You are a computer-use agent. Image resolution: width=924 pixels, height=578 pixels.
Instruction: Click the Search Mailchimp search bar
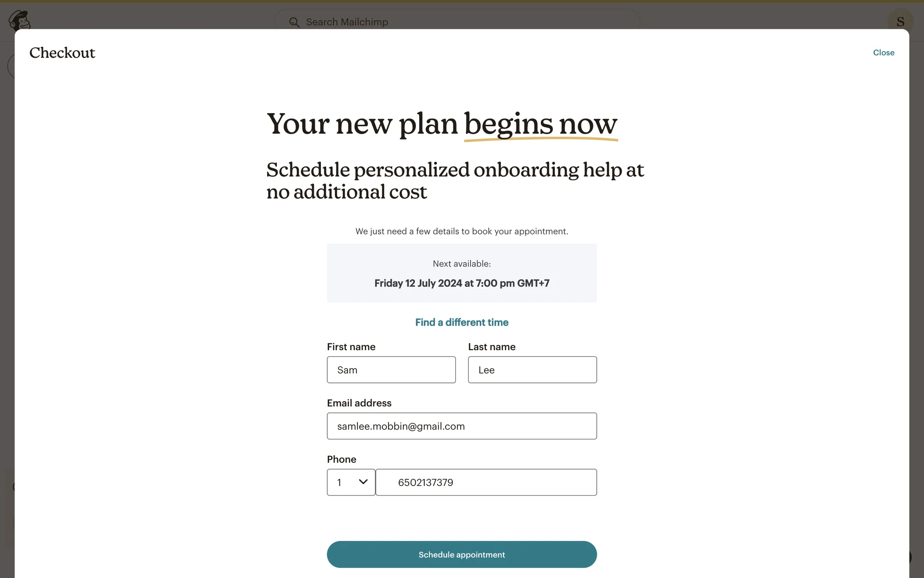coord(457,22)
